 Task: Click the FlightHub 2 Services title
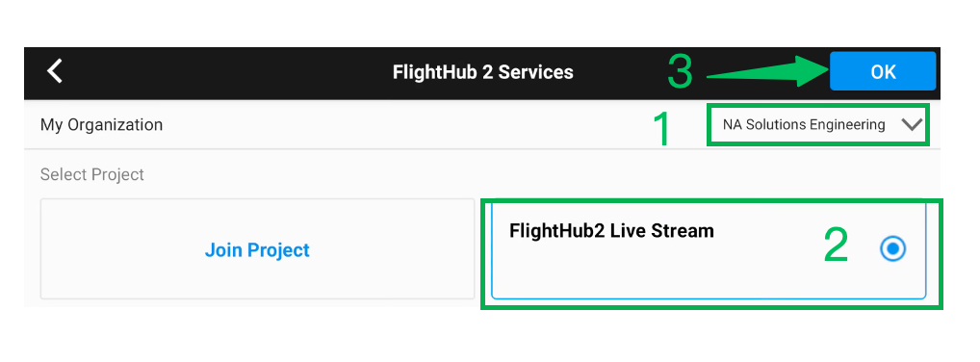[x=482, y=72]
